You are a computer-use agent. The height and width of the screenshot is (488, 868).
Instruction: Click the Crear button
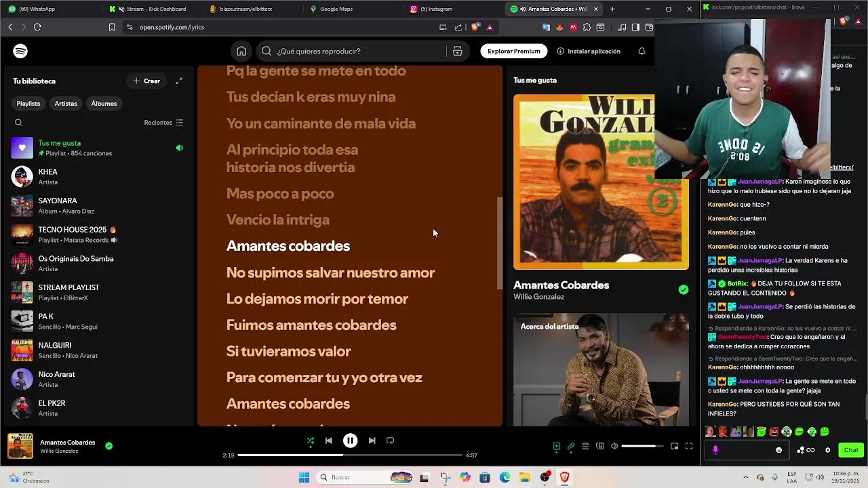click(x=146, y=81)
